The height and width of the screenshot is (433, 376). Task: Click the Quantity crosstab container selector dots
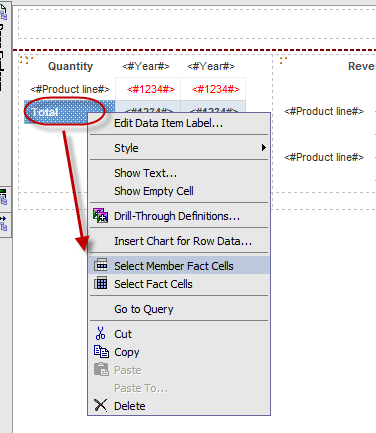(x=26, y=60)
